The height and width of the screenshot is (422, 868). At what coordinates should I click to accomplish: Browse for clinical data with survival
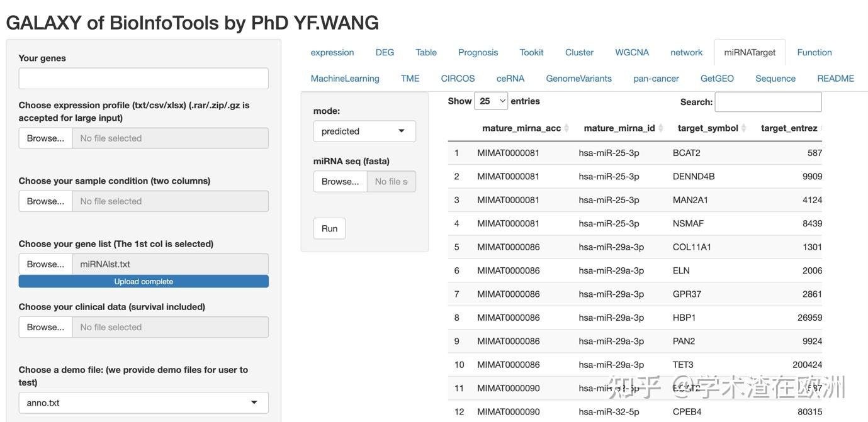[x=45, y=326]
